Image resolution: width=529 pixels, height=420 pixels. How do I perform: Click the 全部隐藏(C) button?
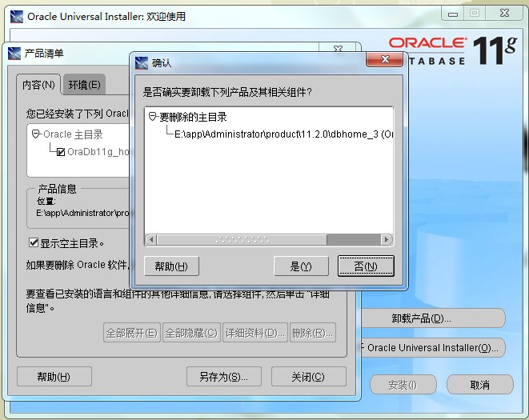tap(191, 333)
